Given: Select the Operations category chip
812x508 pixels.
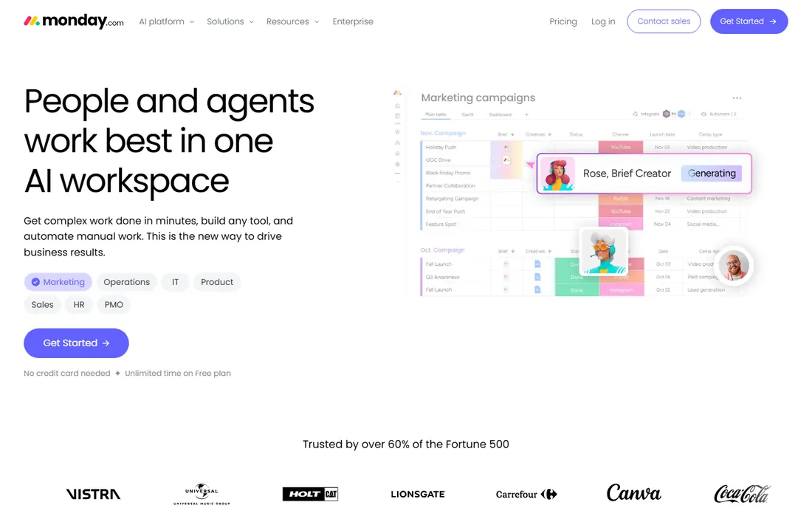Looking at the screenshot, I should (126, 282).
